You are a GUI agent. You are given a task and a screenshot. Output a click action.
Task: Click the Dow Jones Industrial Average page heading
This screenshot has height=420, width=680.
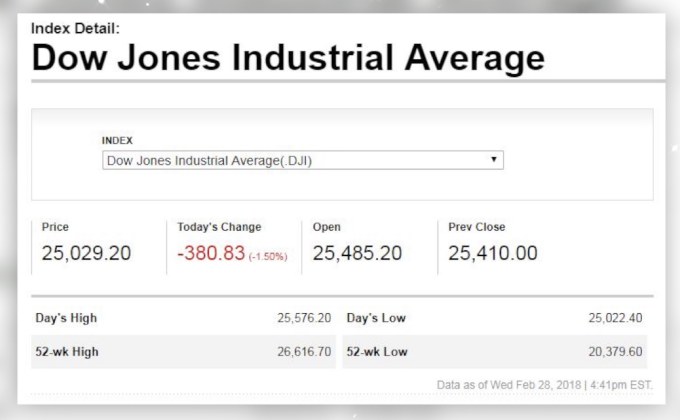click(288, 57)
